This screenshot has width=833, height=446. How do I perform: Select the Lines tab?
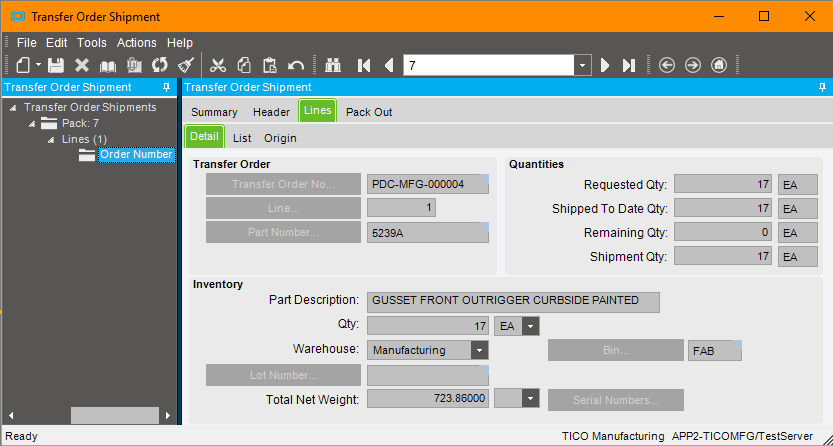click(x=318, y=110)
